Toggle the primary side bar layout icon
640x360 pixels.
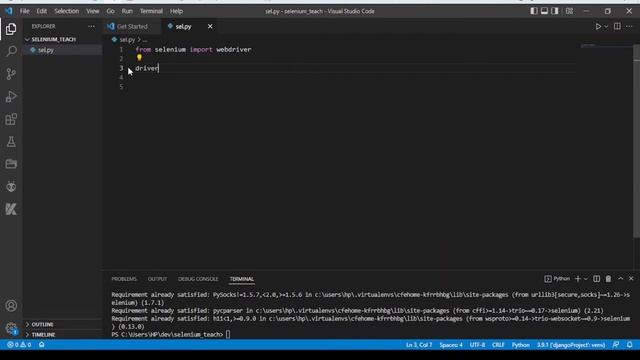(x=534, y=11)
